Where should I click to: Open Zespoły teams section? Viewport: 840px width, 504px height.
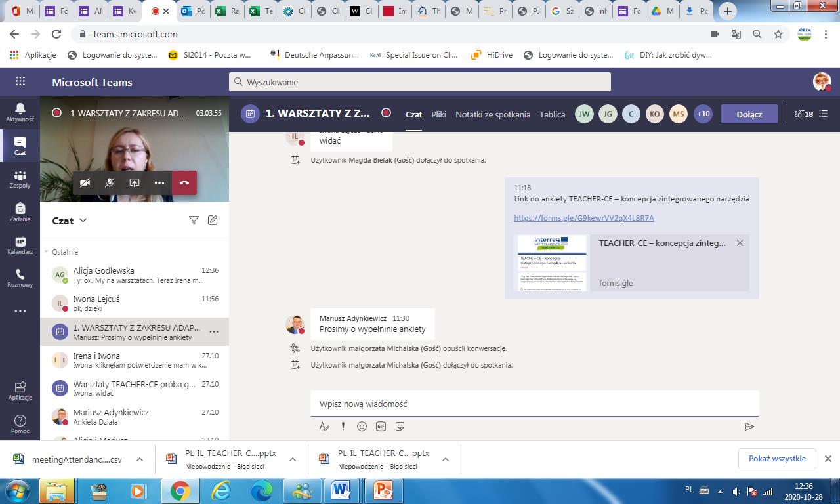pos(20,179)
